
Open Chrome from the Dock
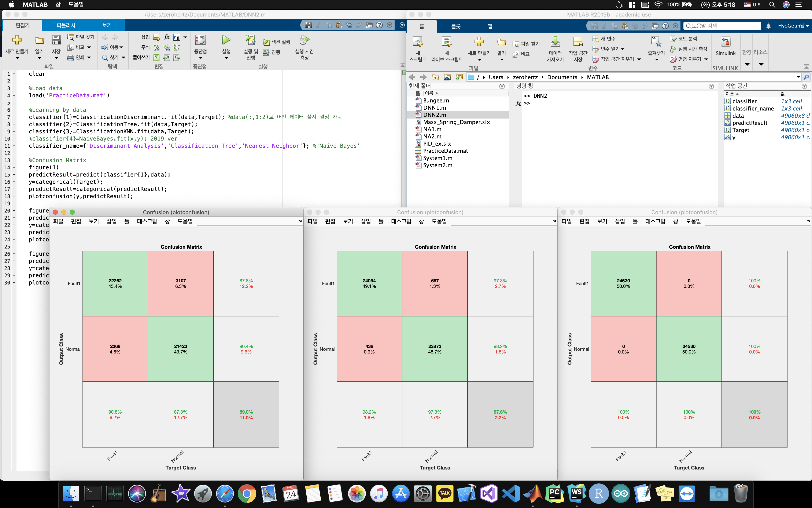point(247,494)
